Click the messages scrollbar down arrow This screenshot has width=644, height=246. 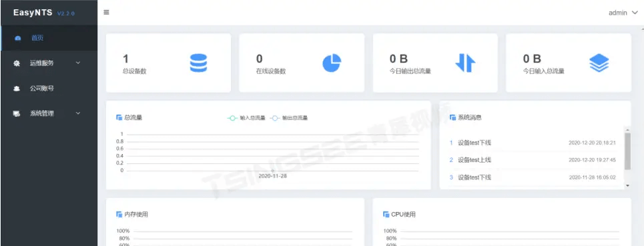coord(627,186)
